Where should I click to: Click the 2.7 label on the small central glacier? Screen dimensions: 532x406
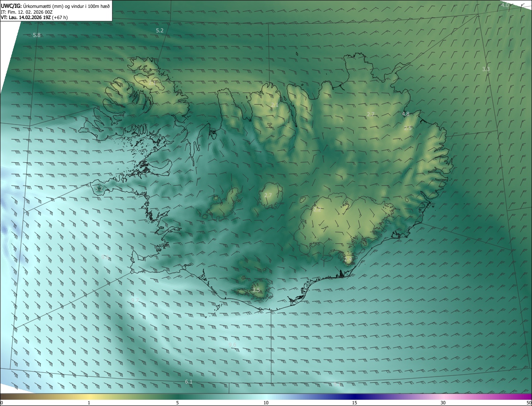click(268, 196)
